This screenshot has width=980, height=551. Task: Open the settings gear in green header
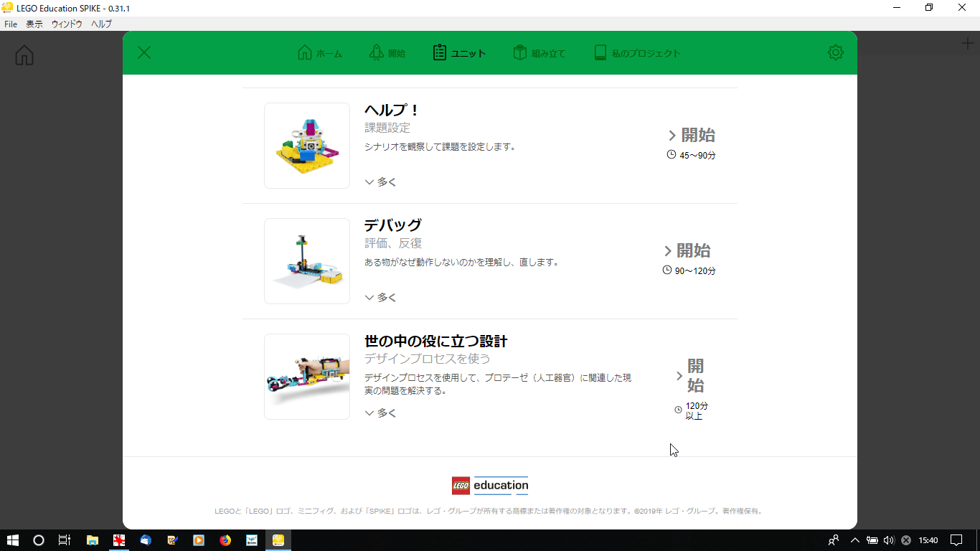(835, 52)
